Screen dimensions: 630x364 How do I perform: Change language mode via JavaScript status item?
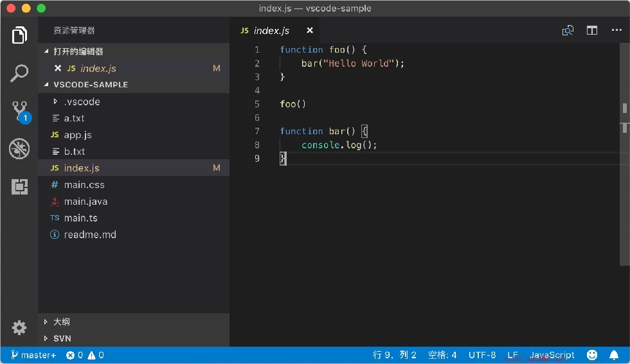(552, 355)
